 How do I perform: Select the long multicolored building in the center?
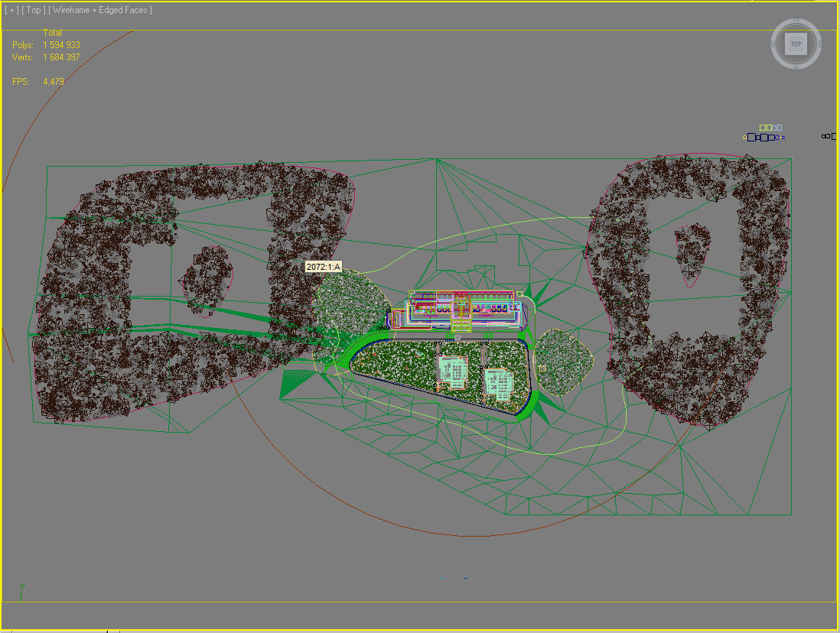[459, 309]
